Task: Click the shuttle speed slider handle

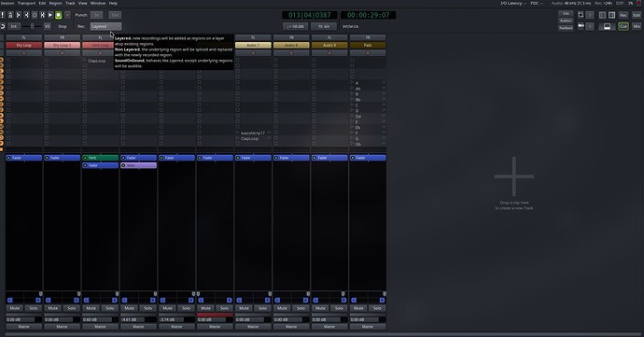Action: 33,26
